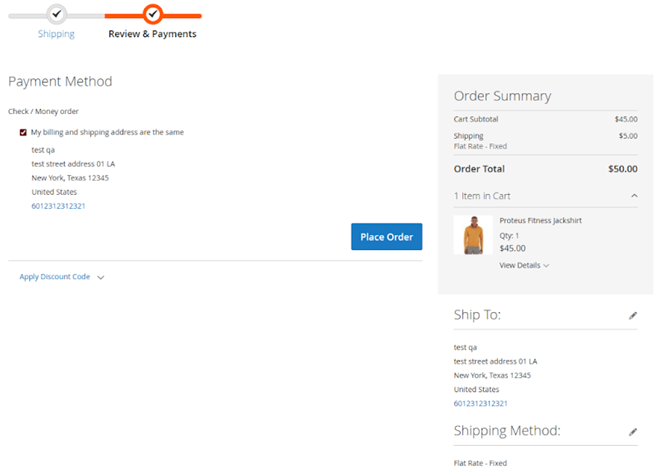Click the phone number under Ship To
The image size is (666, 476).
(480, 403)
